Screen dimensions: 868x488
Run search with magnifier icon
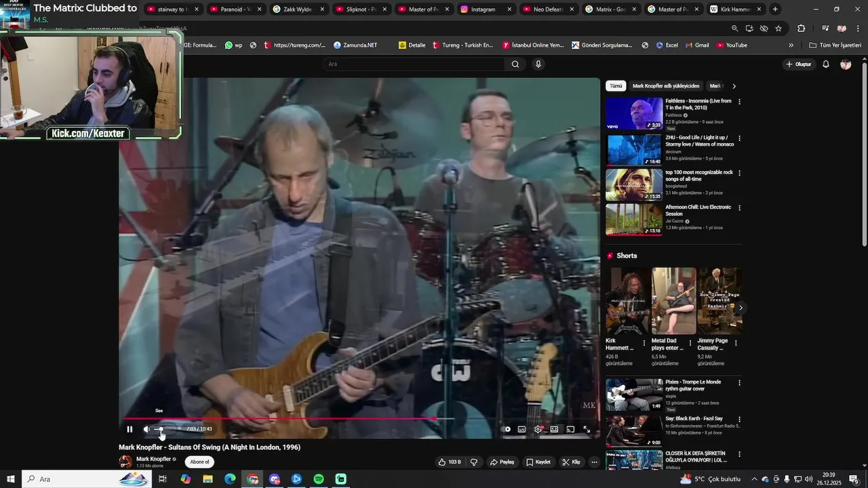point(515,64)
